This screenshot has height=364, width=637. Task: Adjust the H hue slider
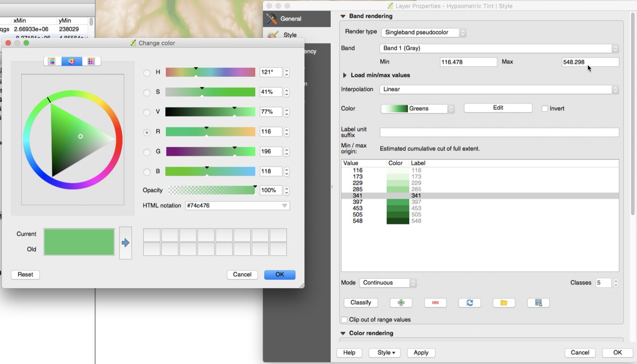coord(210,72)
